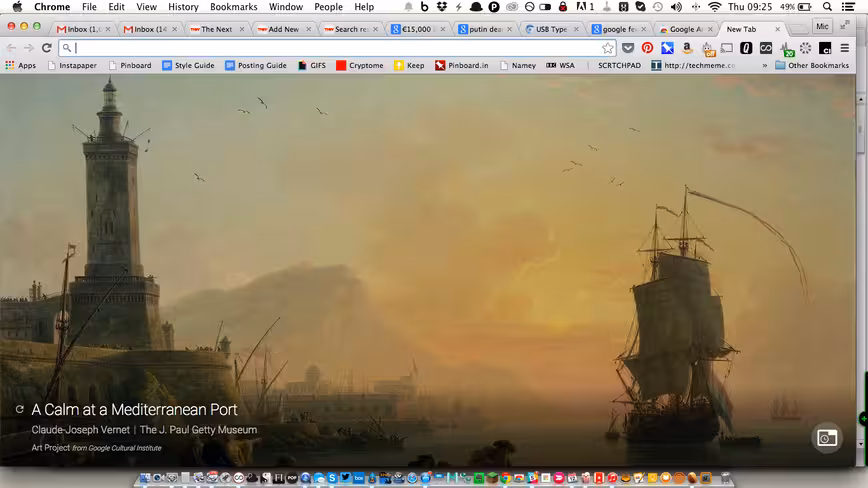Open the Keep bookmark
Image resolution: width=868 pixels, height=488 pixels.
click(x=409, y=65)
